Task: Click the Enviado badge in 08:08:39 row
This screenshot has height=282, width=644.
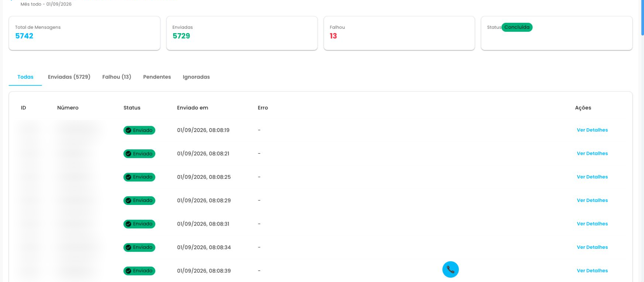Action: point(139,271)
